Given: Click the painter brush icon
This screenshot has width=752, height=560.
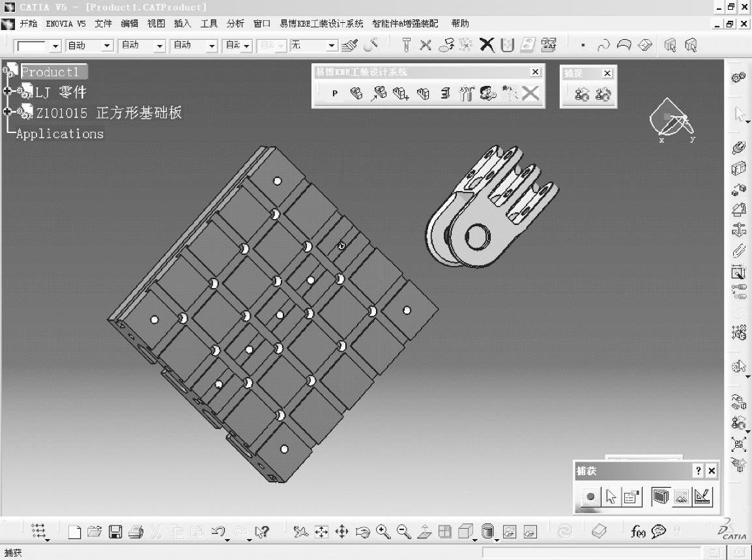Looking at the screenshot, I should (350, 45).
